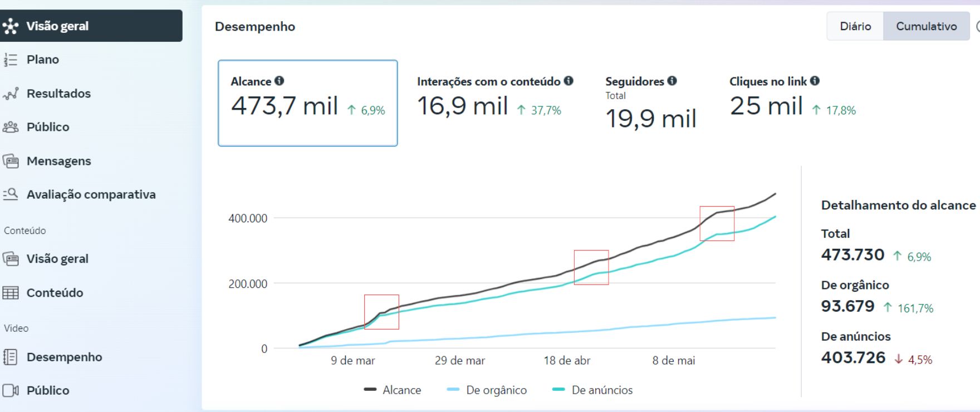Click the Plano list icon in sidebar
The height and width of the screenshot is (412, 980).
point(11,60)
